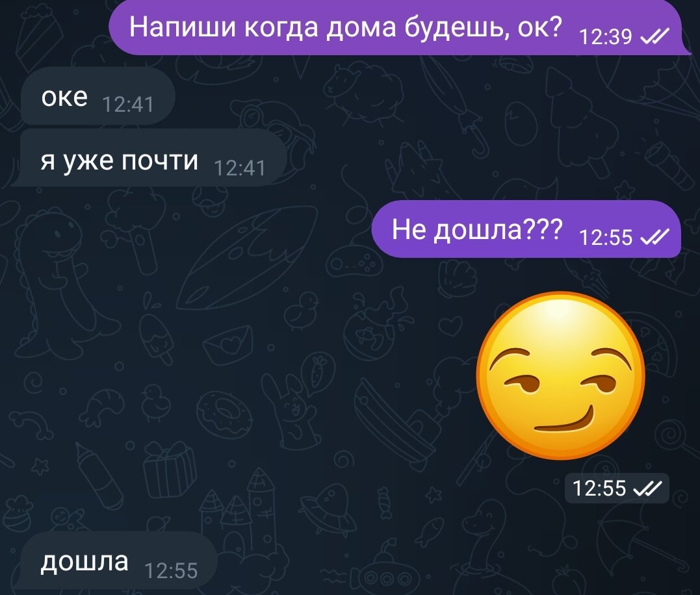Select the "Напиши когда дома будешь, ок?" message
700x595 pixels.
pos(400,28)
